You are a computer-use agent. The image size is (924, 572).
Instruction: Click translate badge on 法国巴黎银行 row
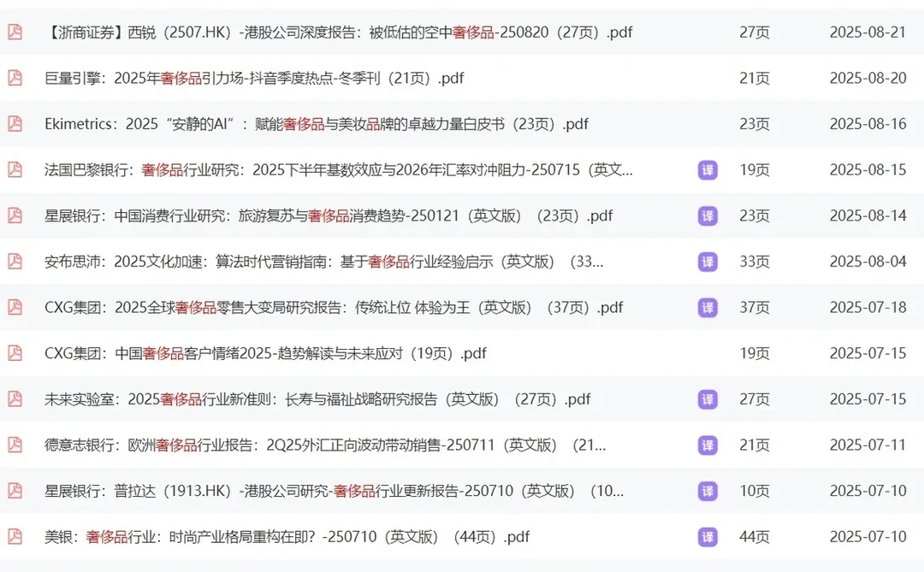[708, 170]
